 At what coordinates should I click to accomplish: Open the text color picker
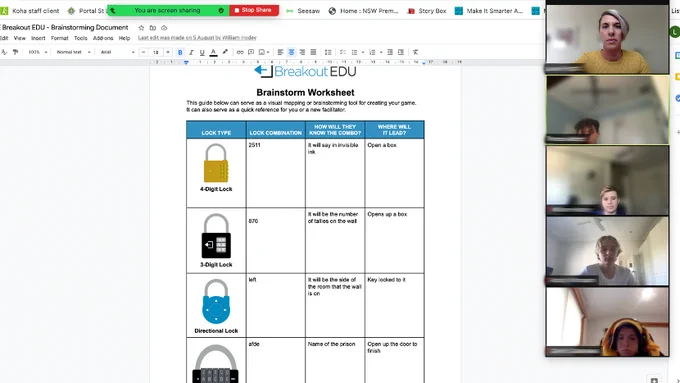coord(213,52)
